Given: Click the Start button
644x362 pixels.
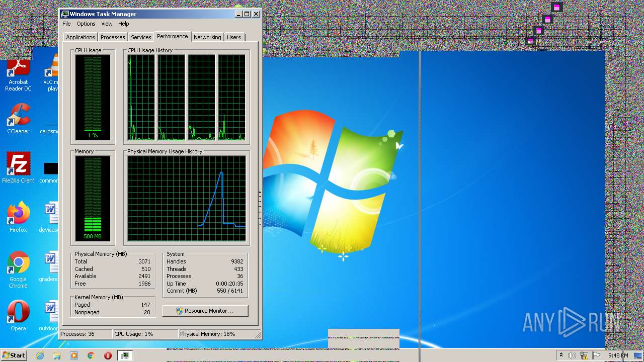Looking at the screenshot, I should tap(14, 355).
